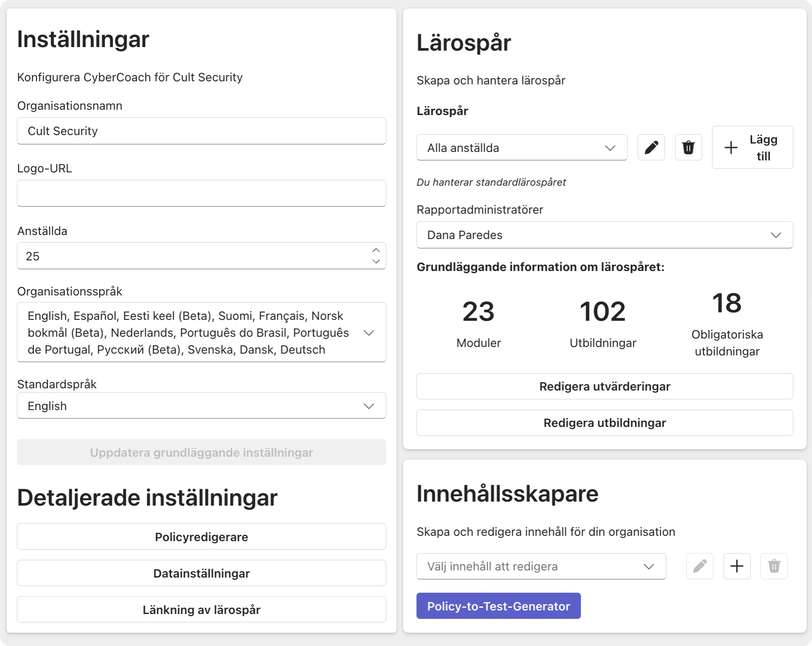Screen dimensions: 812x646
Task: Launch the Policy-to-Test-Generator
Action: [498, 606]
